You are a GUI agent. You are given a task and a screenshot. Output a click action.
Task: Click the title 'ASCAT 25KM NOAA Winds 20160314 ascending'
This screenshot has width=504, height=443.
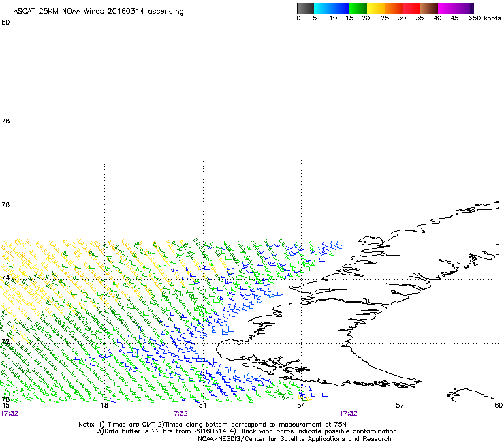point(98,12)
